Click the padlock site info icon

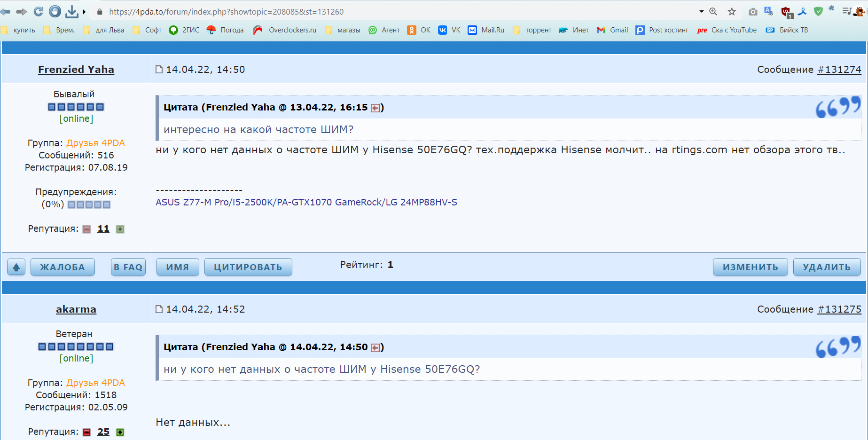click(100, 12)
